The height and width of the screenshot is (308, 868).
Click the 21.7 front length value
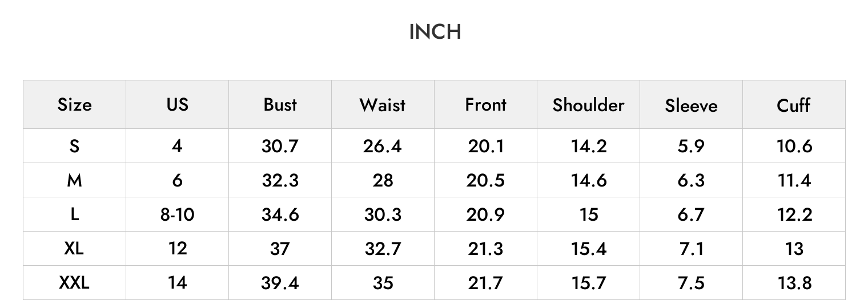click(x=485, y=283)
